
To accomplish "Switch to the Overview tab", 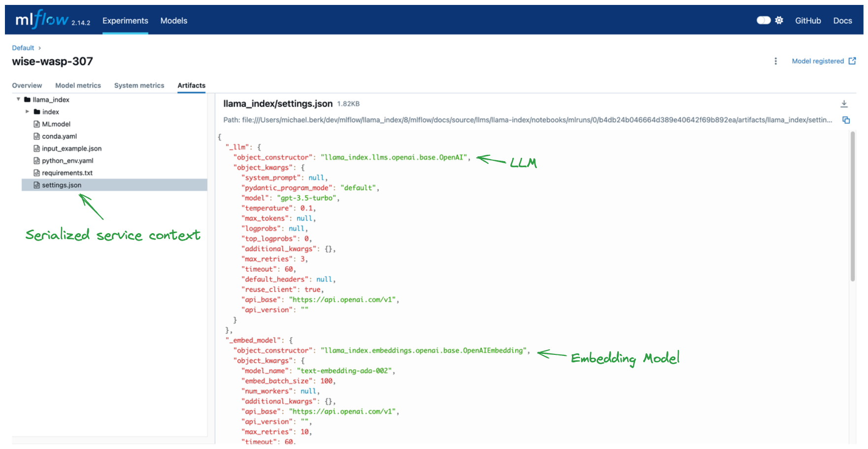I will 27,85.
